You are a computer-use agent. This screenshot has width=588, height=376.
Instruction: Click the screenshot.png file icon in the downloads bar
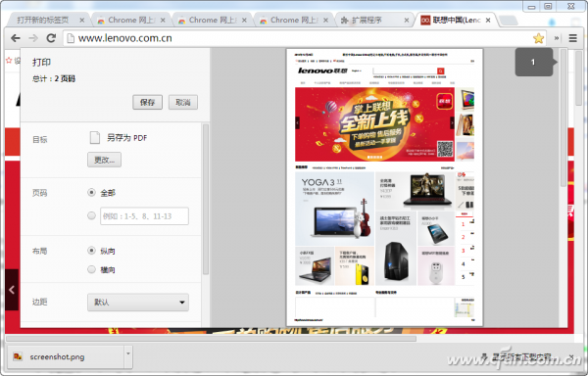[18, 356]
